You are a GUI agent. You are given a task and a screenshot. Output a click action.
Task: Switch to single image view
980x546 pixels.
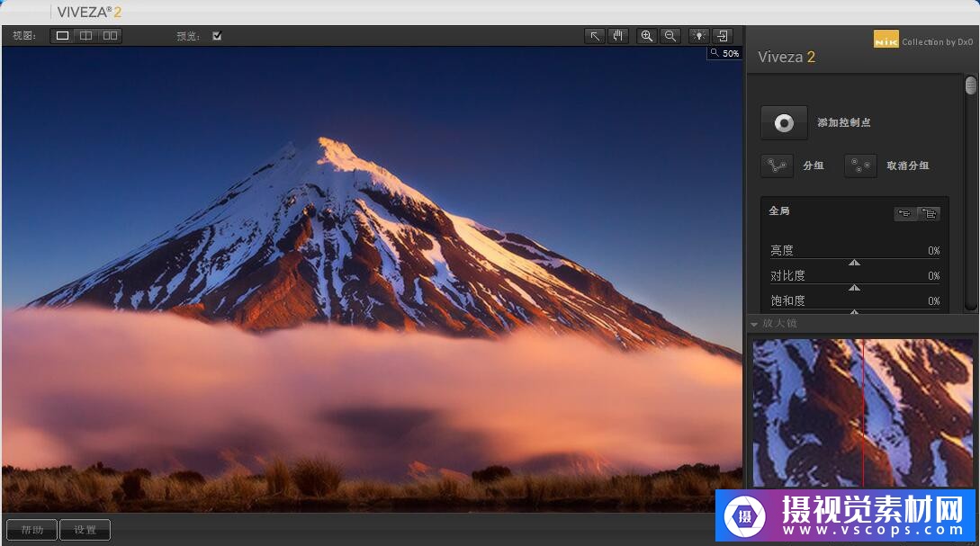pyautogui.click(x=62, y=36)
